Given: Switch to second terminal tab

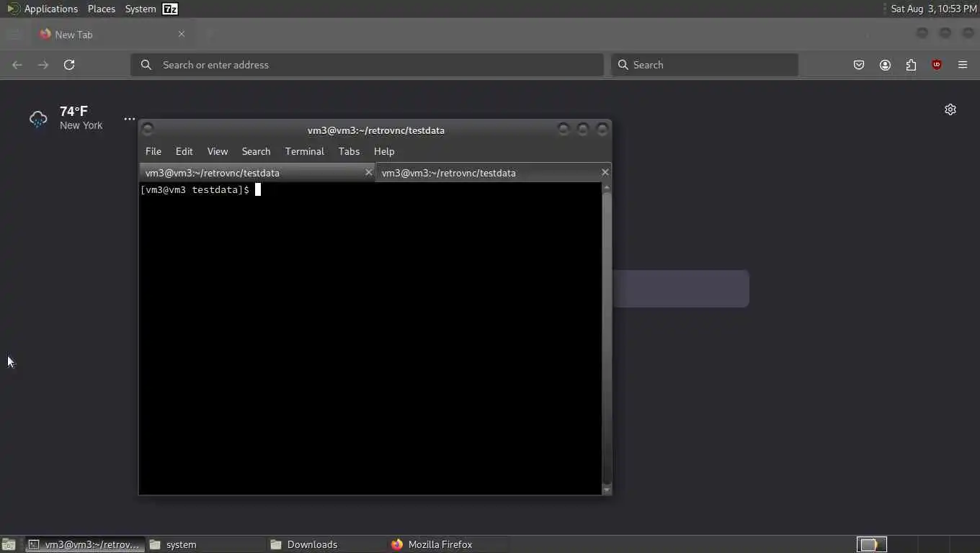Looking at the screenshot, I should [x=493, y=173].
